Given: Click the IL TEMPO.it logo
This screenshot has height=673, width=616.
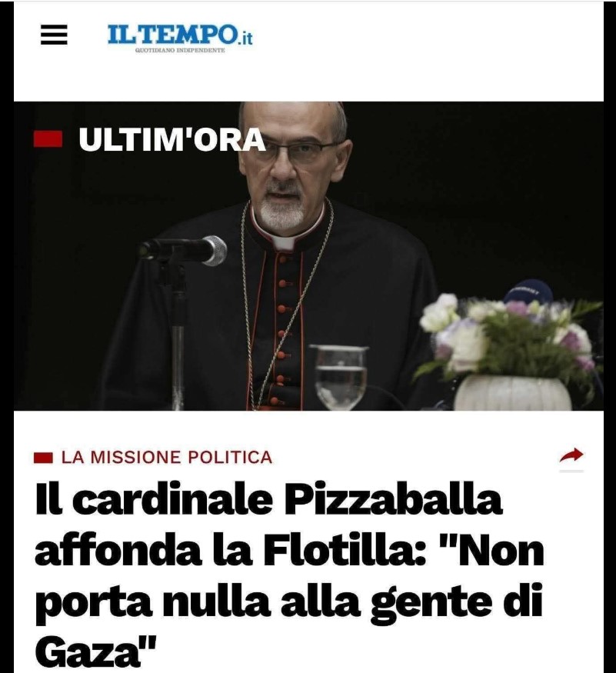Looking at the screenshot, I should [180, 38].
